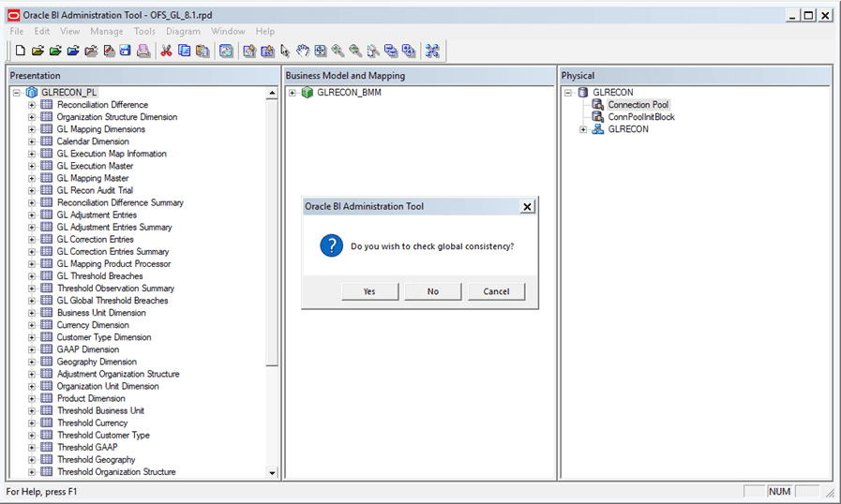Click the green open folder toolbar icon
Screen dimensions: 841x504
(x=55, y=51)
